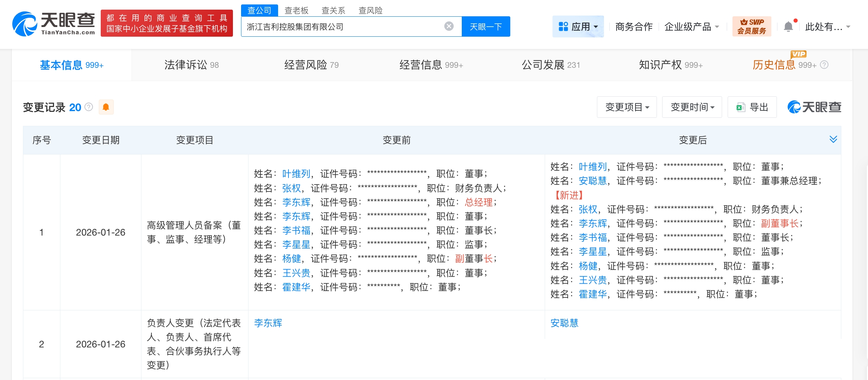
Task: Clear the search box with X icon
Action: click(449, 26)
